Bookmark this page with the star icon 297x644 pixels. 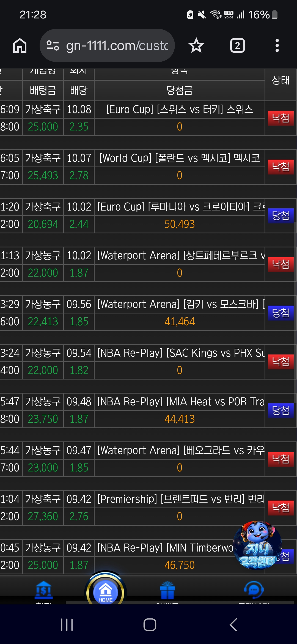click(196, 45)
